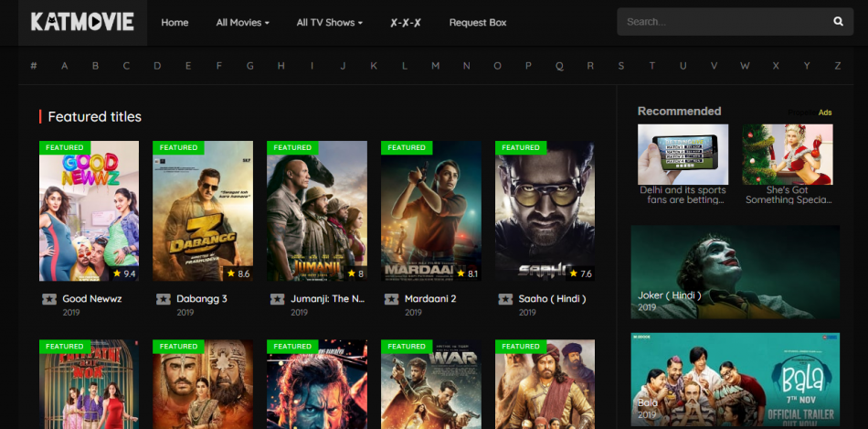Open the Joker (Hindi) recommended thumbnail
868x429 pixels.
coord(735,272)
